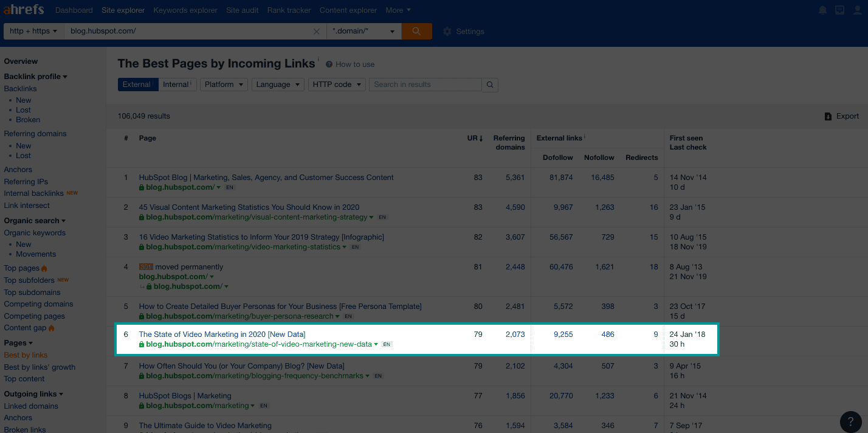Open the Language filter dropdown
This screenshot has width=868, height=433.
coord(278,85)
